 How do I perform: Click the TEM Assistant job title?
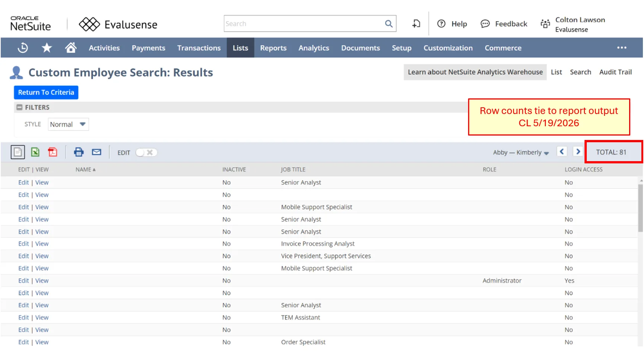[300, 317]
